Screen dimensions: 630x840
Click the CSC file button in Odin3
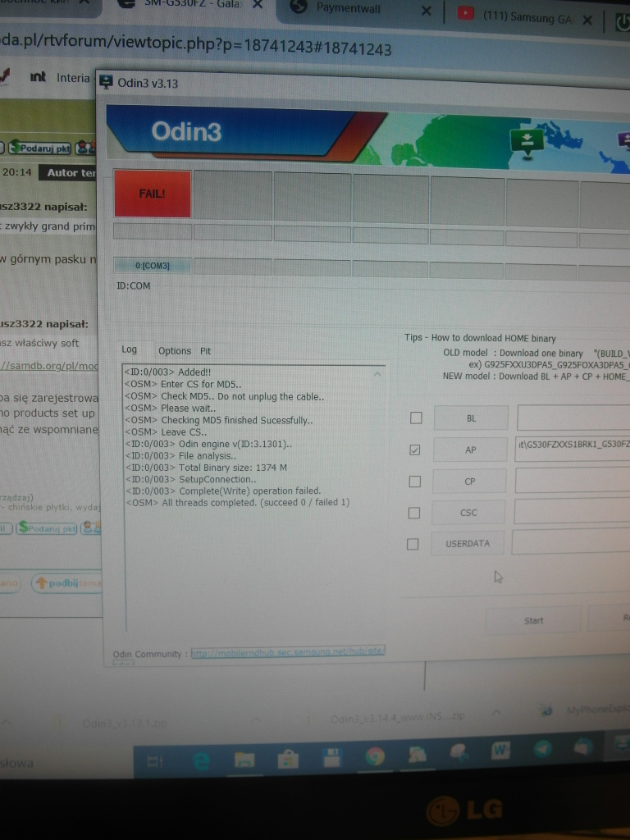point(468,512)
